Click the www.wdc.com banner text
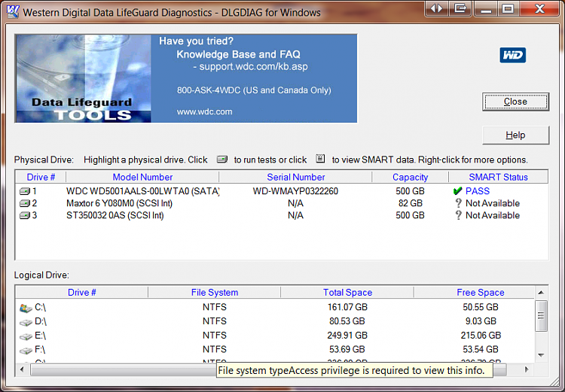Screen dimensions: 565x392 (x=204, y=112)
